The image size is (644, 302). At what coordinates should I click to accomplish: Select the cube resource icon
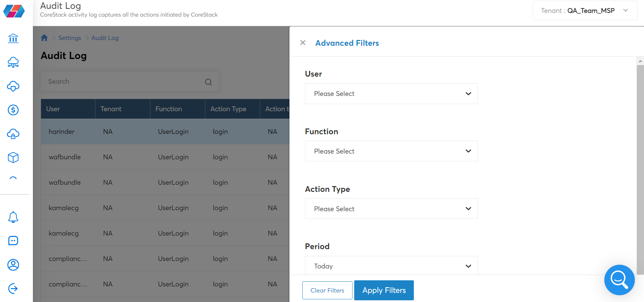[x=13, y=158]
